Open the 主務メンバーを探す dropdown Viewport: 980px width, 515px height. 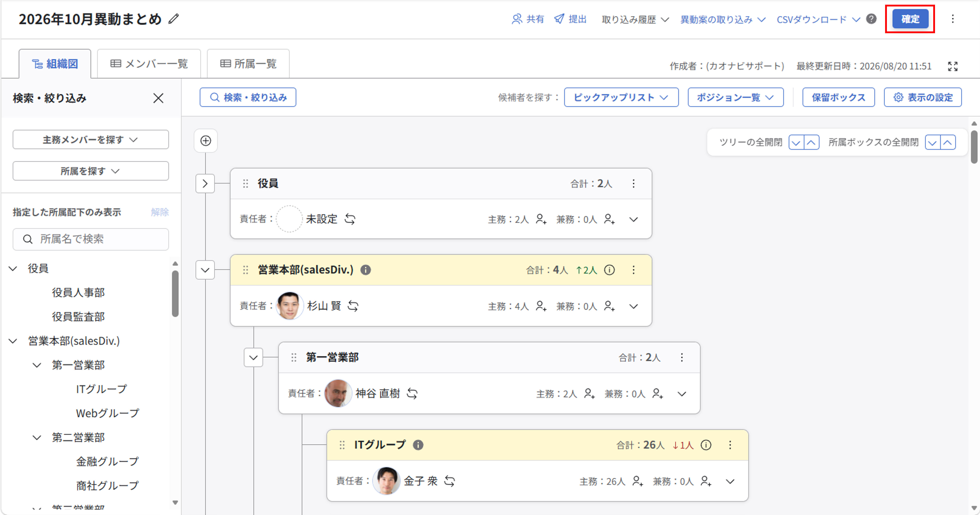coord(91,140)
